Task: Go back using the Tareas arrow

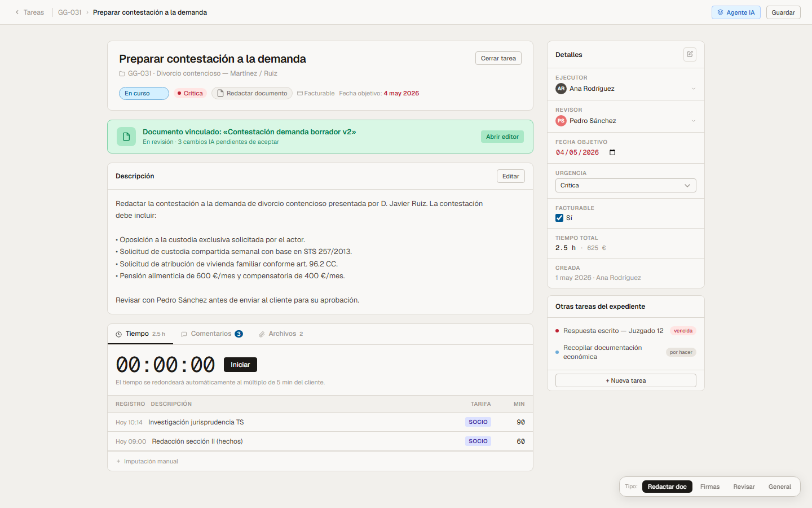Action: pyautogui.click(x=29, y=12)
